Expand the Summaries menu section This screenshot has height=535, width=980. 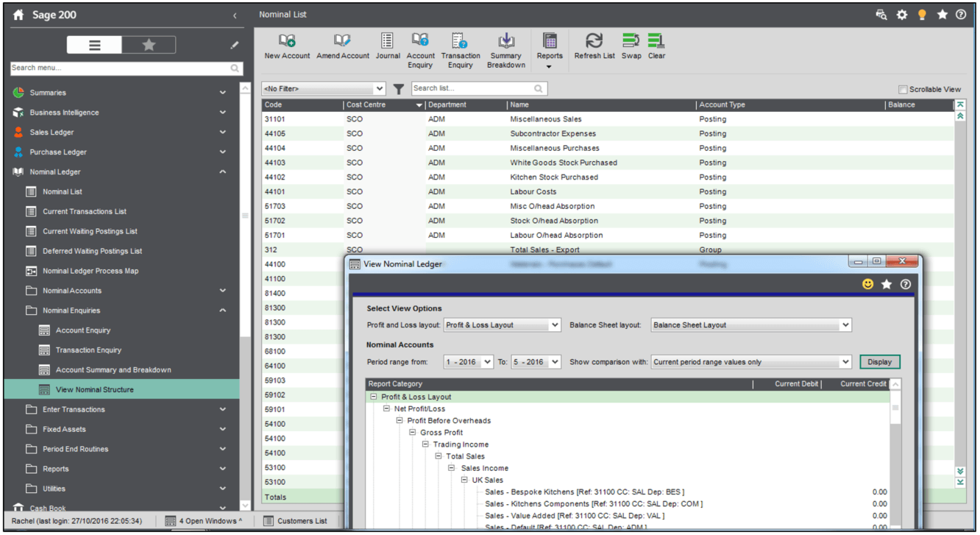[x=223, y=93]
